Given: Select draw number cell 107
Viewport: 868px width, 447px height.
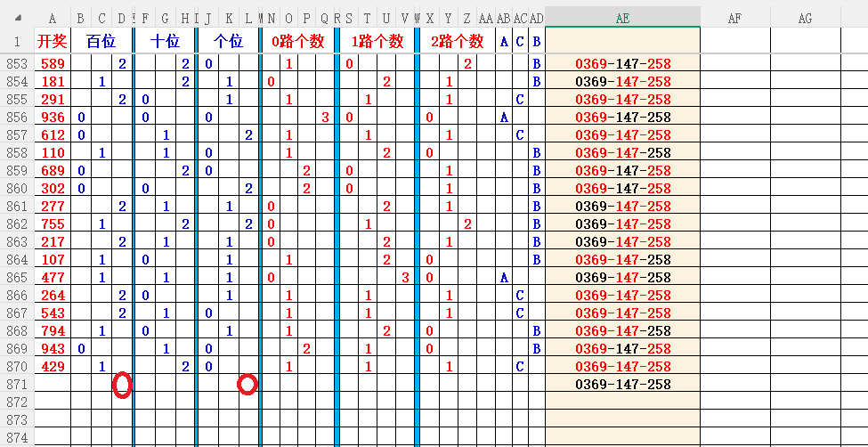Looking at the screenshot, I should click(53, 259).
